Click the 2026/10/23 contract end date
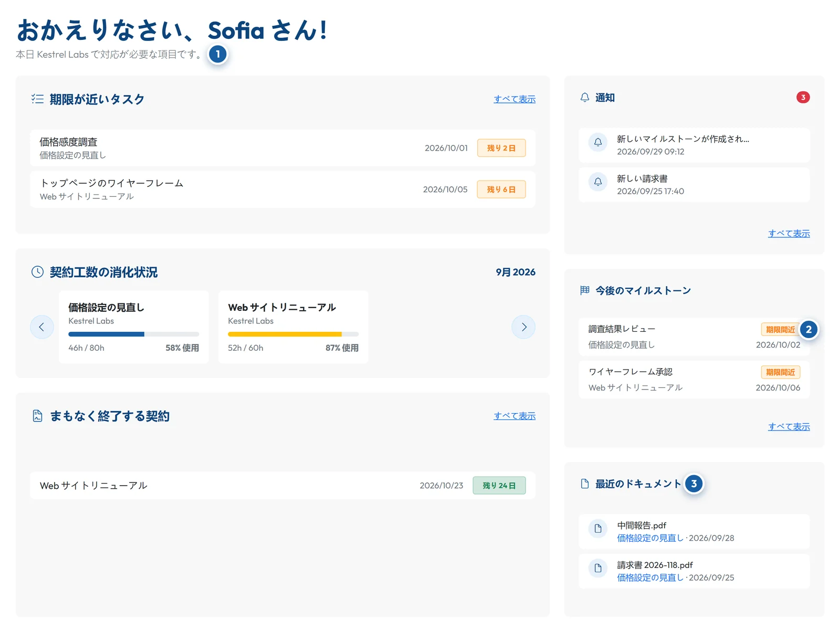 coord(442,486)
